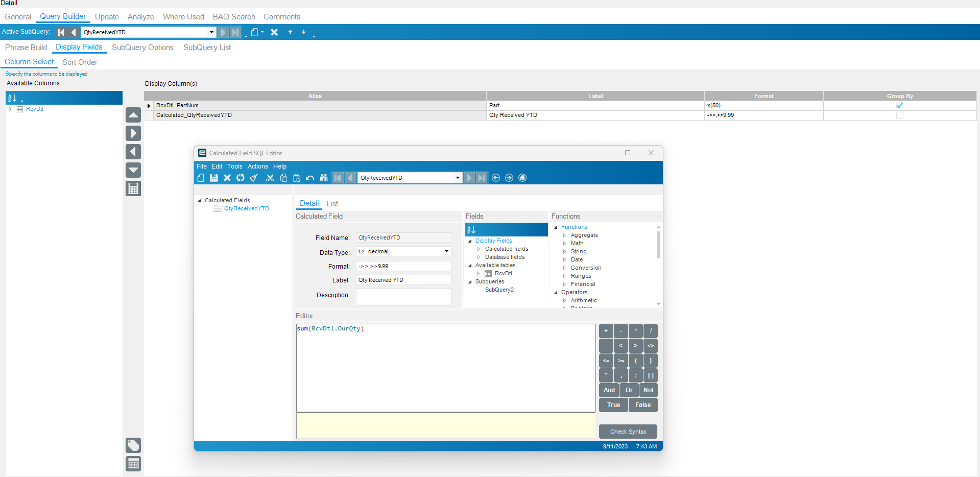Click the Undo arrow icon
Viewport: 980px width, 477px height.
[x=310, y=178]
